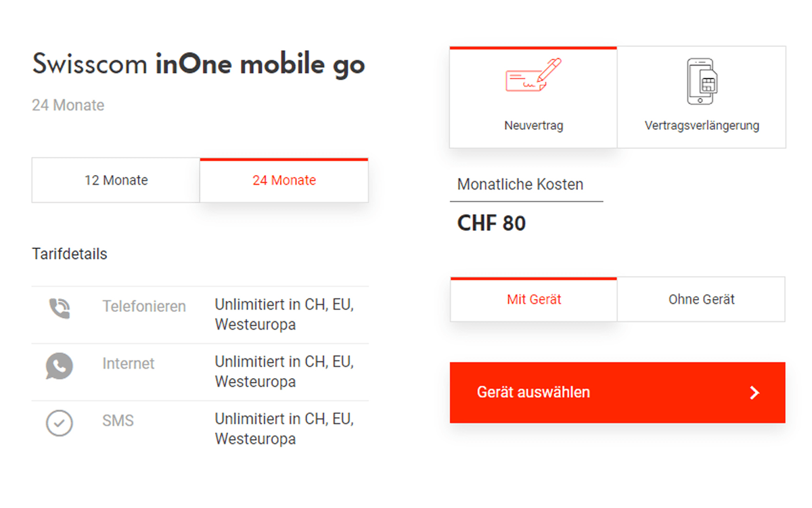Switch to the Mit Gerät option
This screenshot has height=508, width=812.
coord(534,300)
